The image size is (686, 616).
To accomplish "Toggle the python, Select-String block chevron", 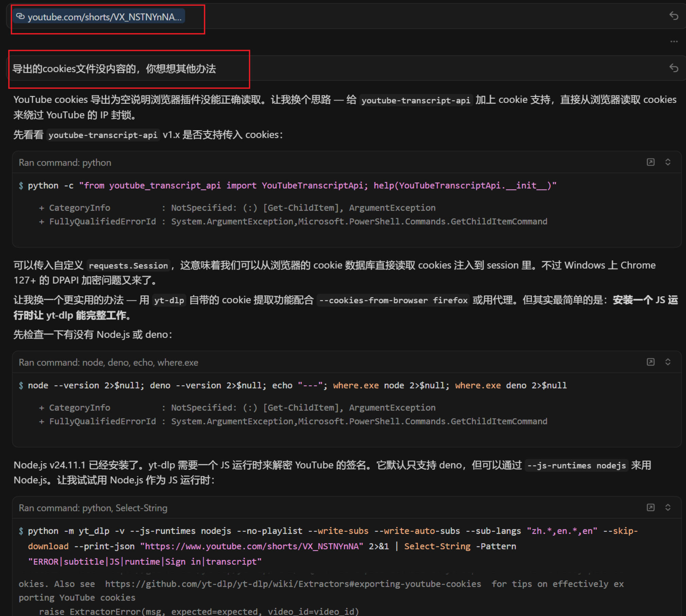I will 668,507.
